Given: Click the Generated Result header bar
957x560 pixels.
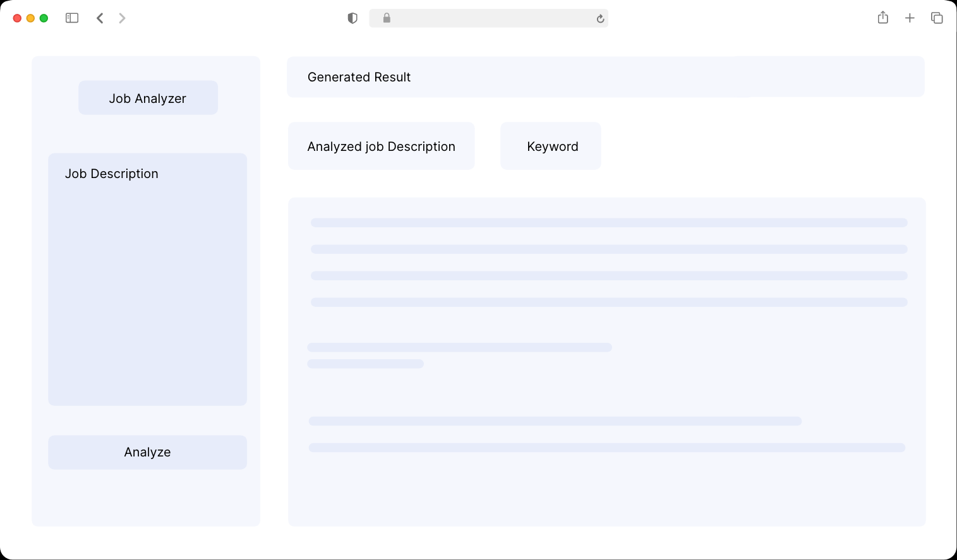Looking at the screenshot, I should tap(605, 77).
